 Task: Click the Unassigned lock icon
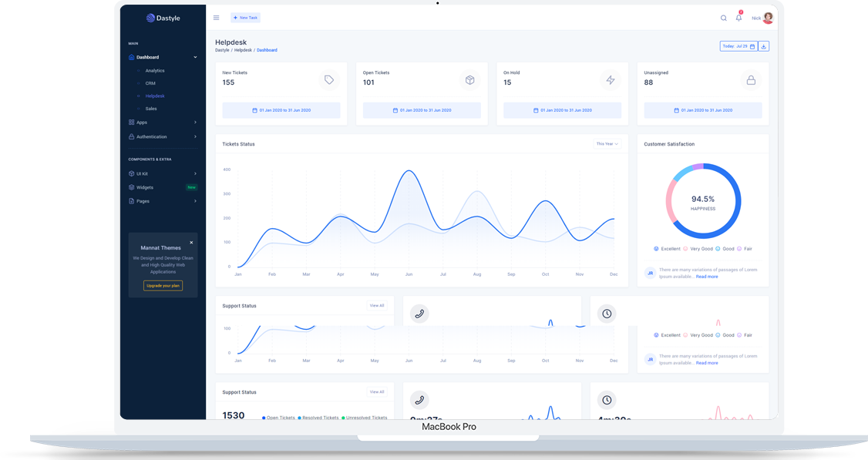coord(751,80)
